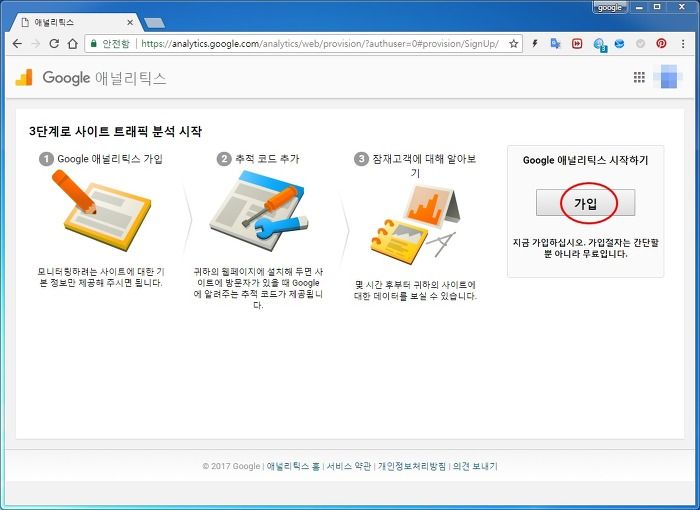Click the pencil-and-form sign-up illustration
The width and height of the screenshot is (700, 510).
pos(101,210)
